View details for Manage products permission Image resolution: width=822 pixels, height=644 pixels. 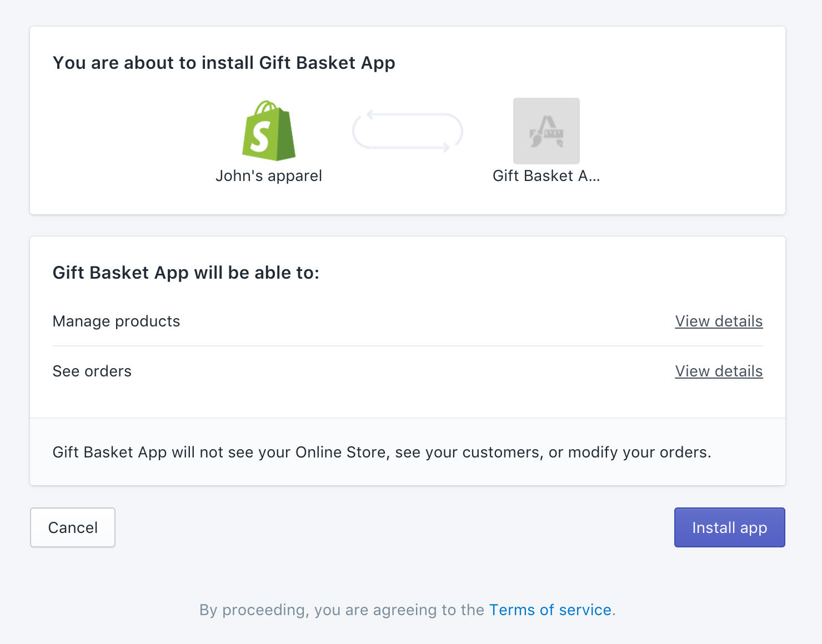719,321
